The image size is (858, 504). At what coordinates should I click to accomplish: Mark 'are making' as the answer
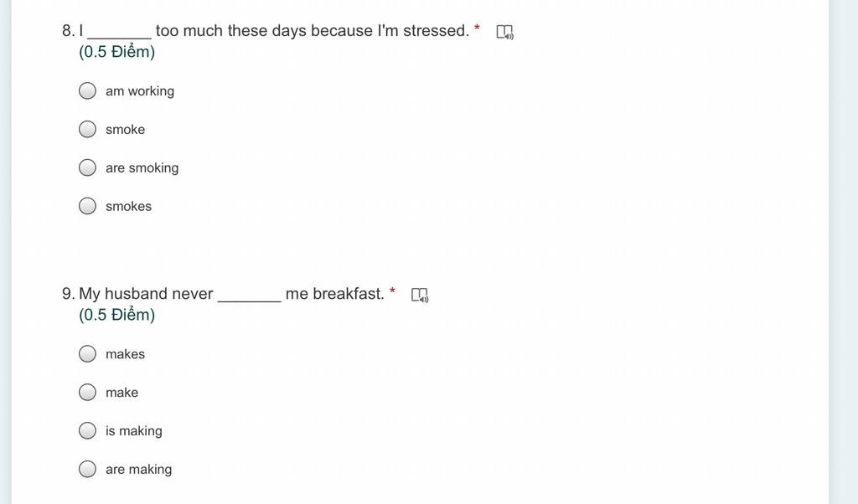click(x=87, y=469)
